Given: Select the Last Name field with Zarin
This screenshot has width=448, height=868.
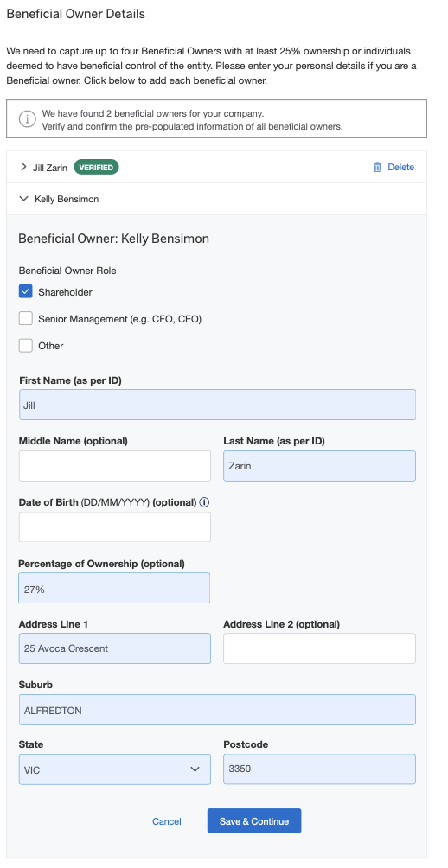Looking at the screenshot, I should click(x=319, y=465).
